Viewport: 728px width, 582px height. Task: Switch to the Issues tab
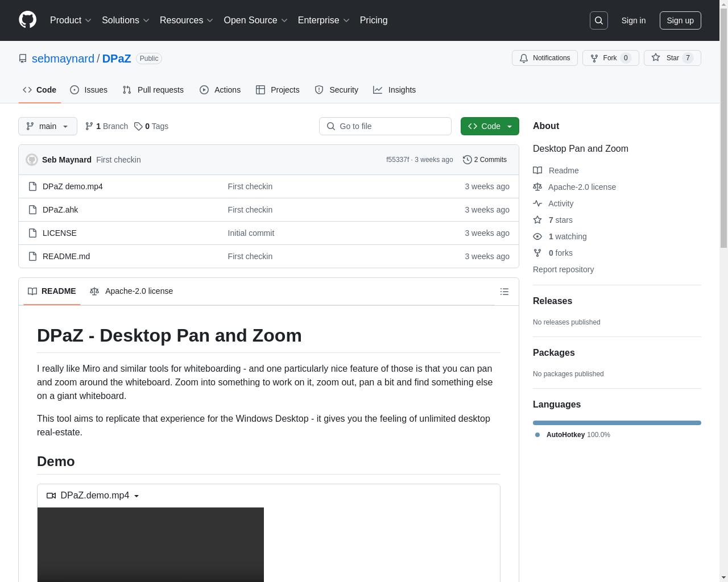[89, 90]
